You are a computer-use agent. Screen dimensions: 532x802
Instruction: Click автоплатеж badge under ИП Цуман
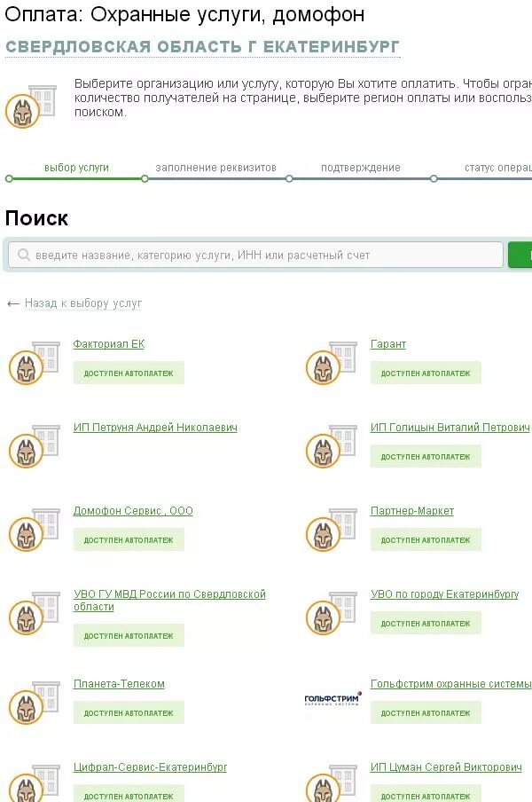[x=426, y=793]
